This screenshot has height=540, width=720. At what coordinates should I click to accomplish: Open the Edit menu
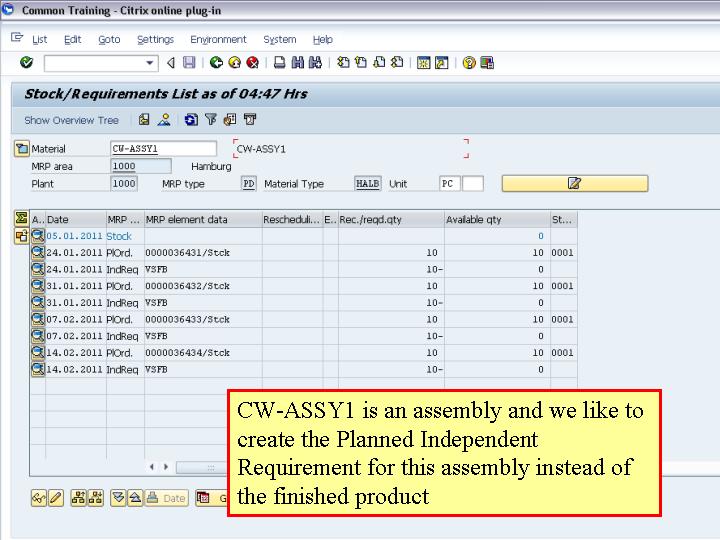click(x=73, y=39)
